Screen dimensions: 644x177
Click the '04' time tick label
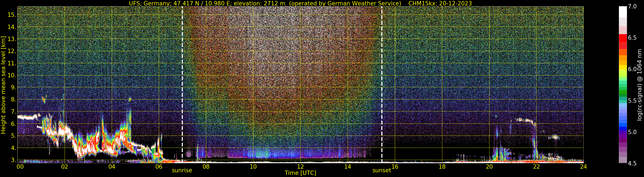[112, 166]
